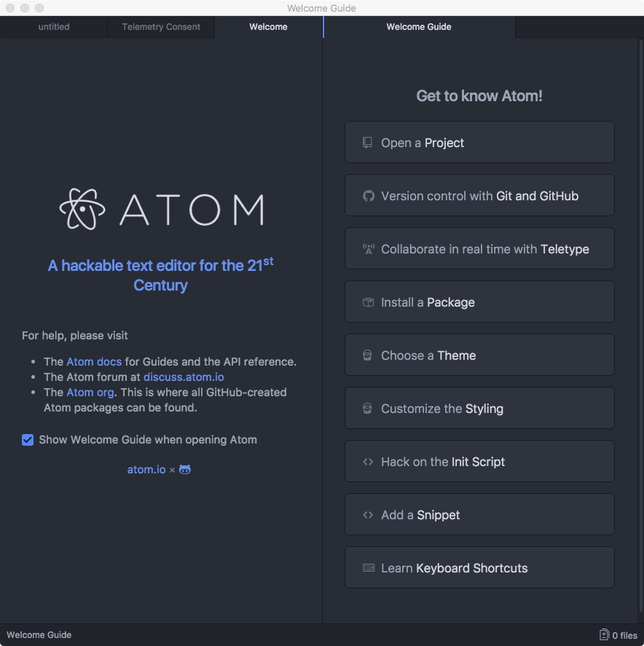Viewport: 644px width, 646px height.
Task: Click the hackable text editor tagline
Action: [161, 275]
